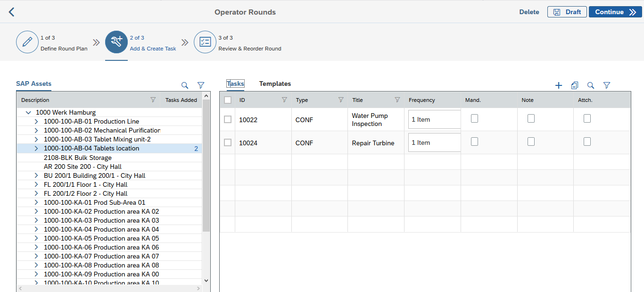
Task: Enable Note for Repair Turbine
Action: coord(531,142)
